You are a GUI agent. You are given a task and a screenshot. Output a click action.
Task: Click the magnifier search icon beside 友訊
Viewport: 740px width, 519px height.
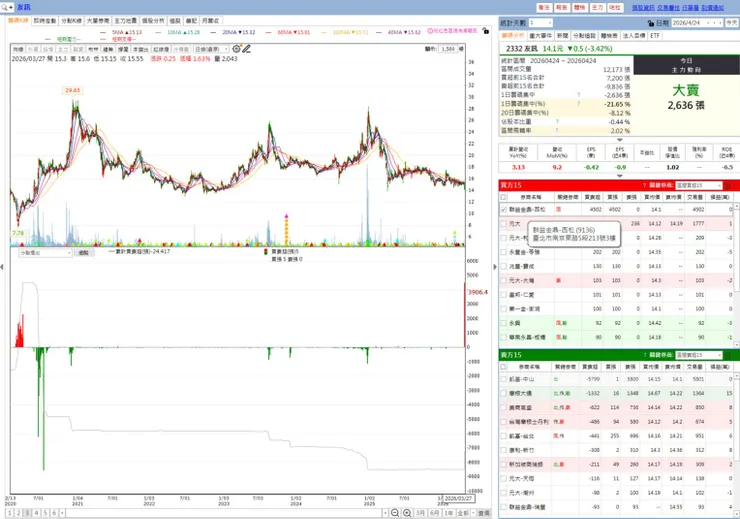pyautogui.click(x=5, y=8)
